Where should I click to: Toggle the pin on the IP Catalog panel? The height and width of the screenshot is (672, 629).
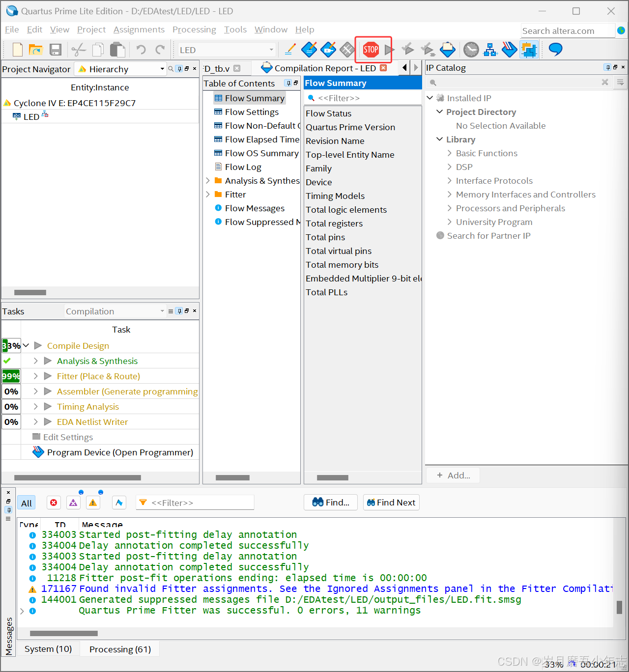pyautogui.click(x=608, y=67)
